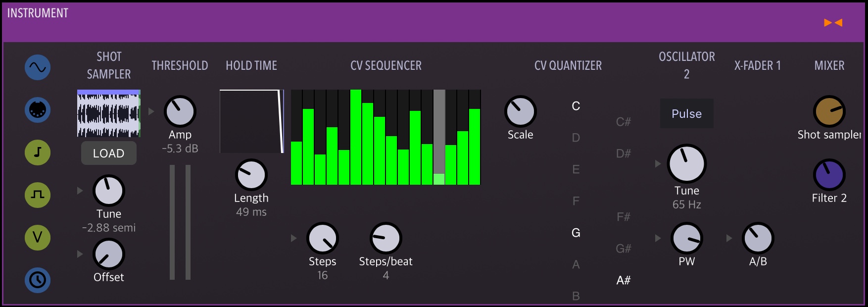Click the threshold Amp knob

coord(180,111)
